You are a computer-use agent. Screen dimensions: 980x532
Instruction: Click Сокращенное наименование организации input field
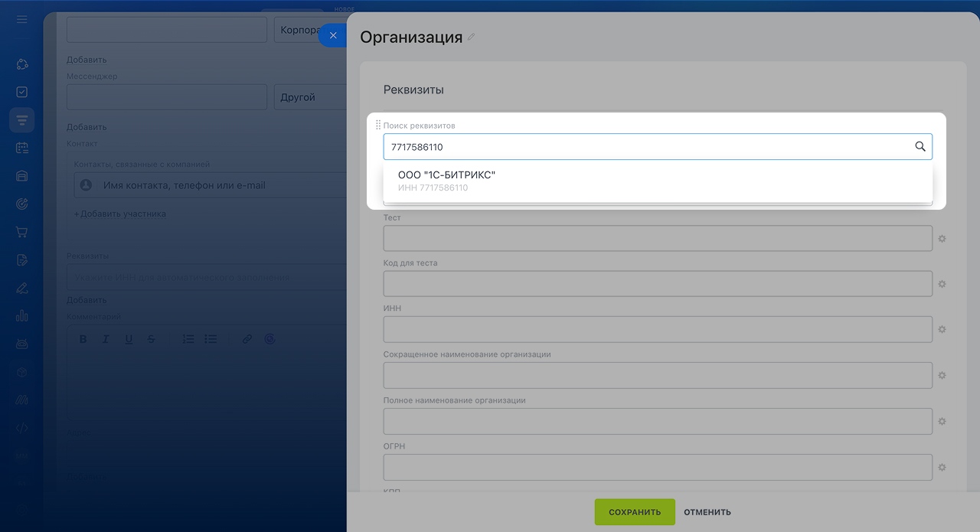pyautogui.click(x=658, y=375)
